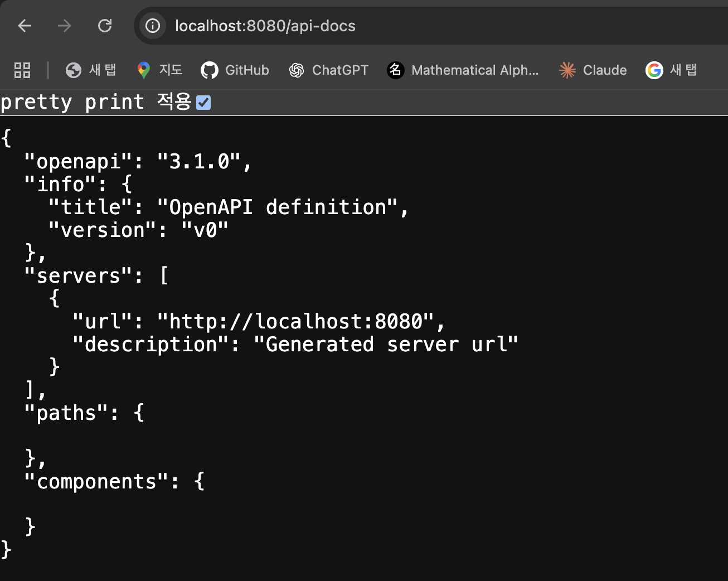Click the Google G icon bookmark

point(653,70)
